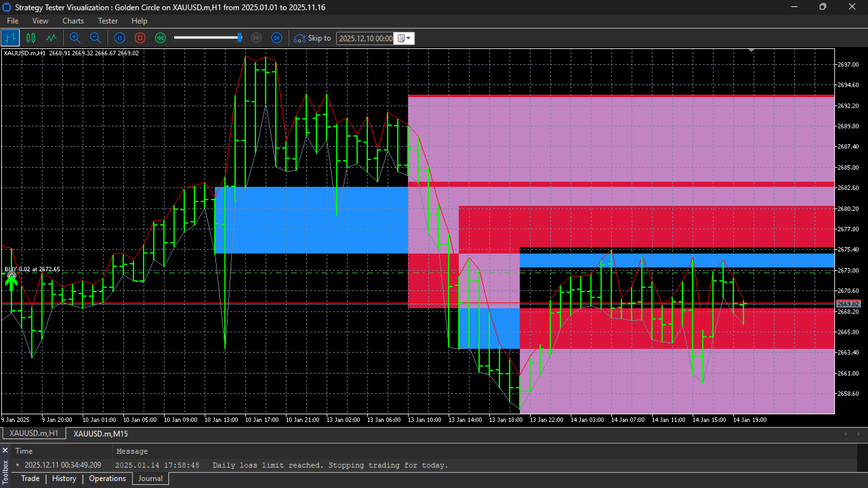Open the File menu
Viewport: 868px width, 488px height.
click(13, 21)
